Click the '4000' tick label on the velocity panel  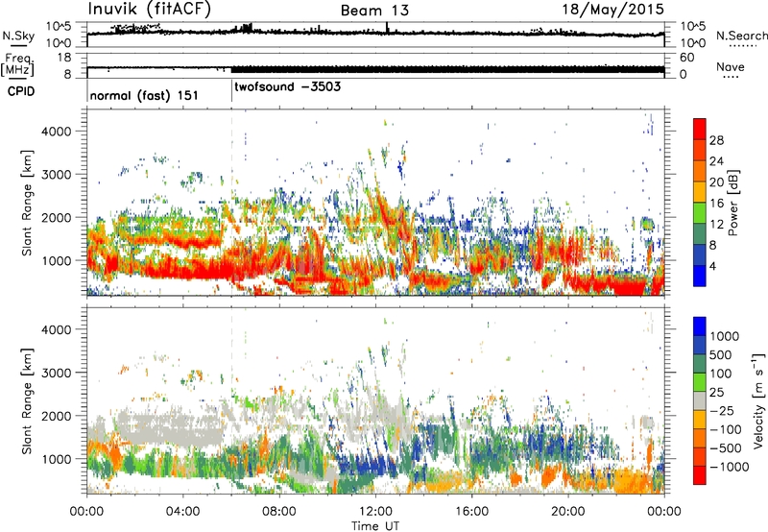click(56, 329)
